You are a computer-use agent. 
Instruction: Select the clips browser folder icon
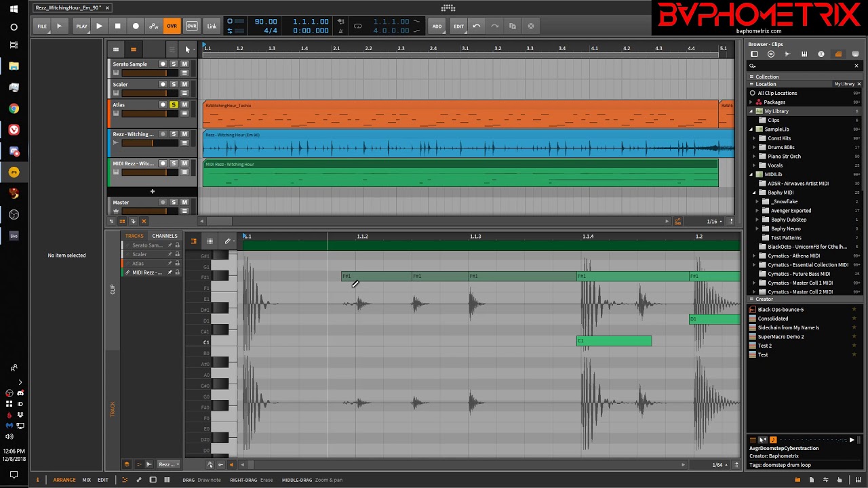click(838, 54)
